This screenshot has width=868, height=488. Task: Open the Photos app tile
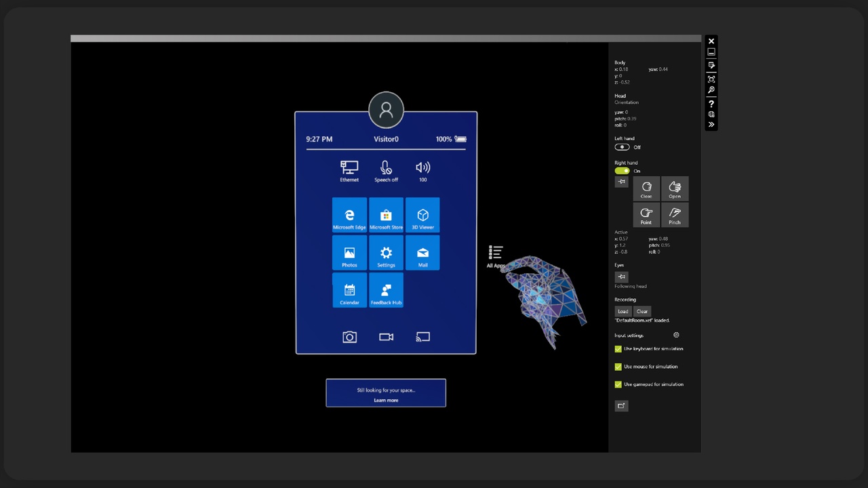coord(349,253)
